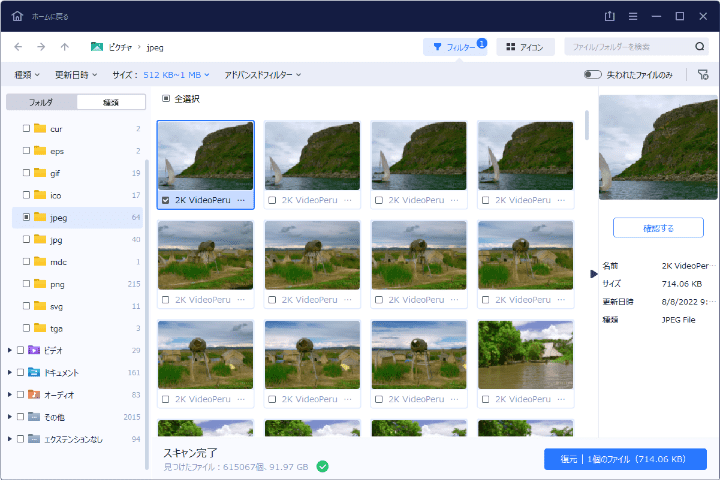Screen dimensions: 720x480
Task: Click the エクステンションなし folder icon
Action: point(34,439)
